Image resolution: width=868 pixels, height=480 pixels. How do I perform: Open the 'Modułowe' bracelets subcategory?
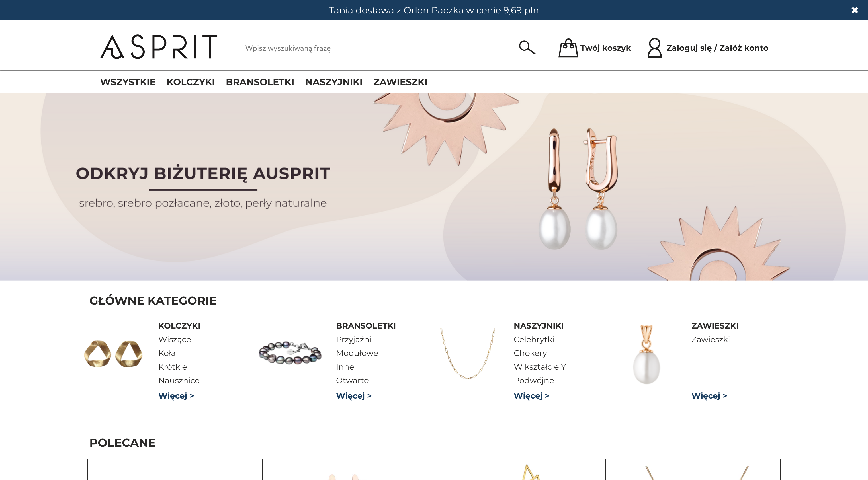tap(357, 353)
